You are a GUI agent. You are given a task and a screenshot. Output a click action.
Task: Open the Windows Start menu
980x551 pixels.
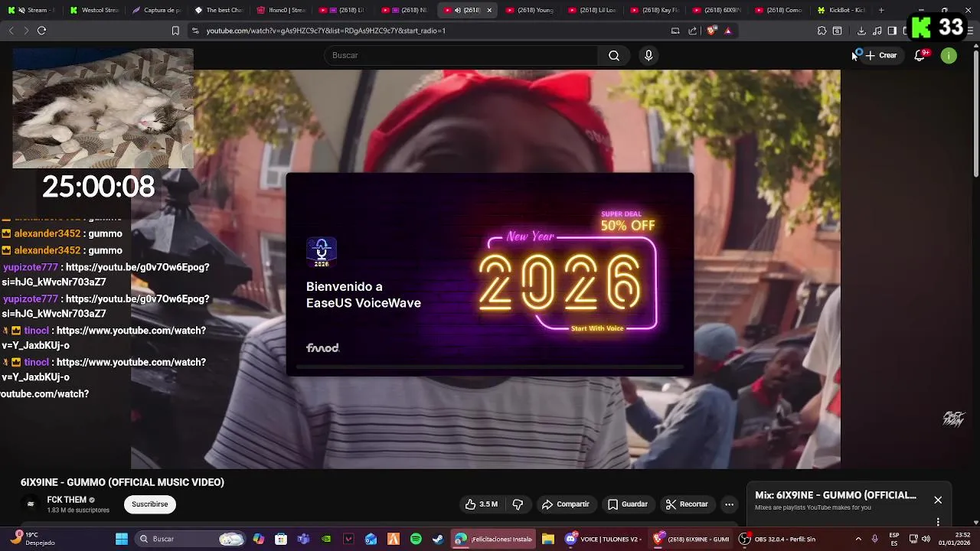tap(122, 539)
